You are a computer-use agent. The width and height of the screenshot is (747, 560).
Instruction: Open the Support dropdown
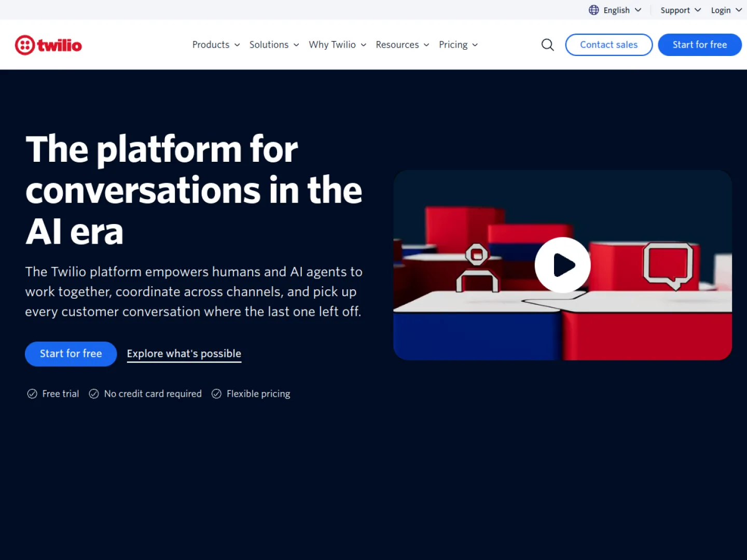pyautogui.click(x=681, y=10)
